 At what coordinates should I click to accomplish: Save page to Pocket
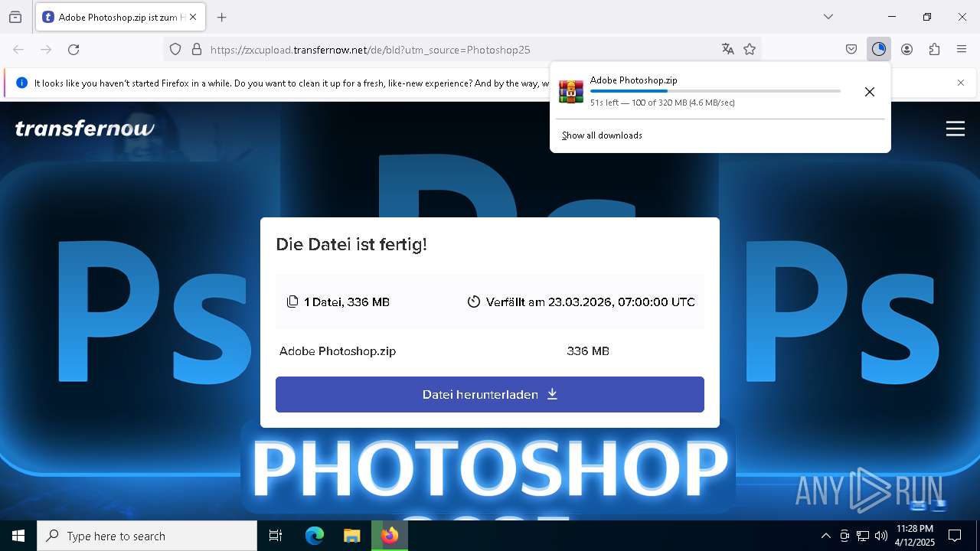851,50
